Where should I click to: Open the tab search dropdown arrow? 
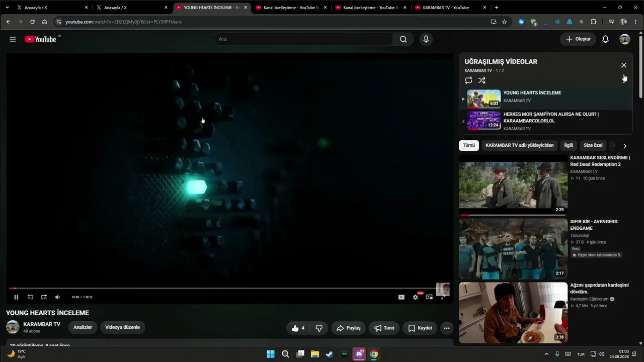(x=7, y=8)
